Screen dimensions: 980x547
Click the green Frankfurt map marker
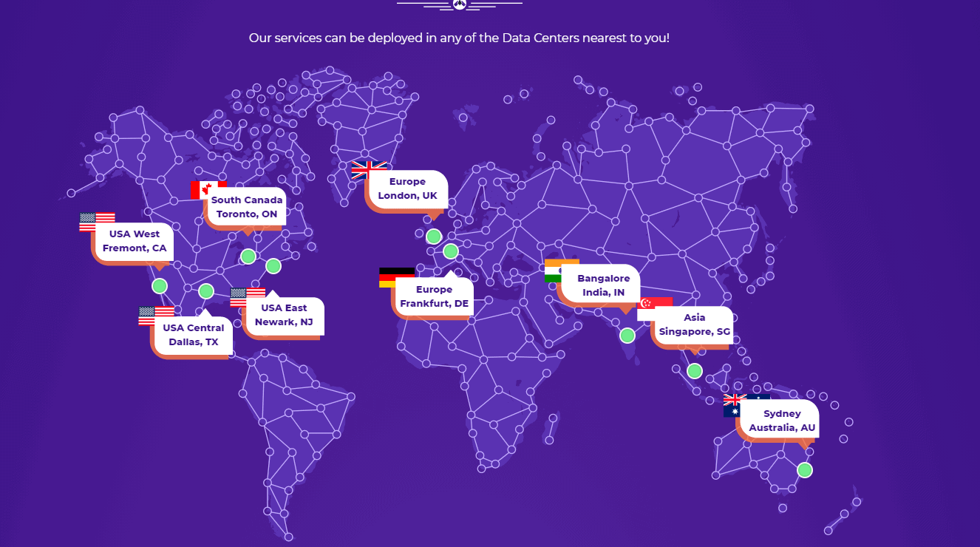pos(451,251)
